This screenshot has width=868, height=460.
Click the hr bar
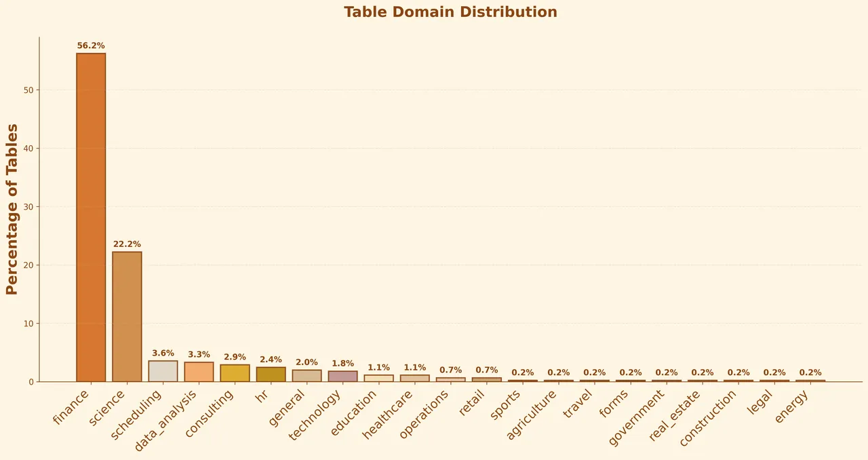(271, 375)
